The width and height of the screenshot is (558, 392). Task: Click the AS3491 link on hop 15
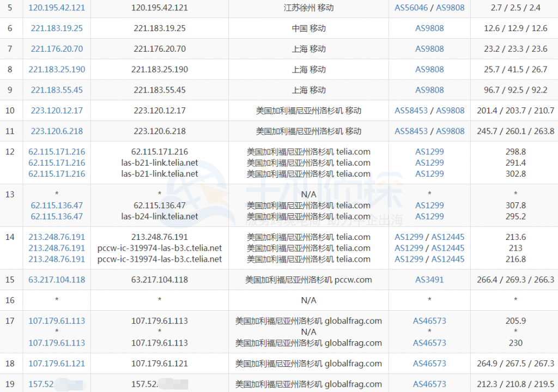click(429, 280)
